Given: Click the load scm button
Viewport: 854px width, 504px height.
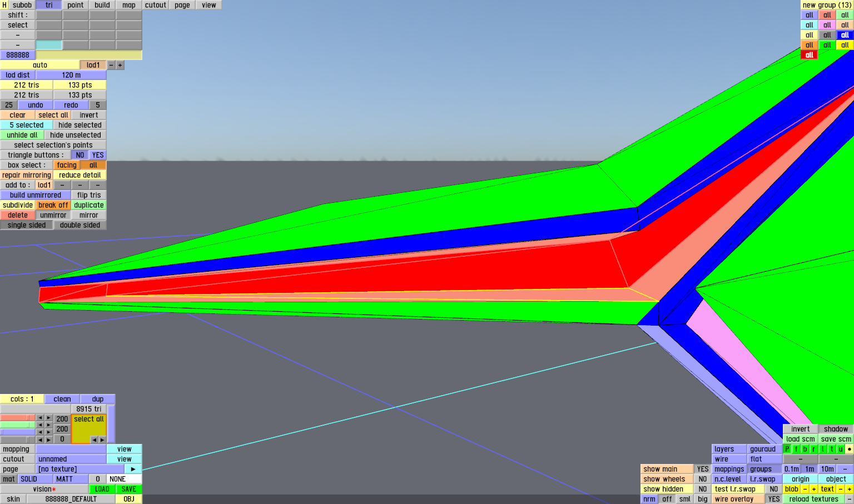Looking at the screenshot, I should 801,439.
